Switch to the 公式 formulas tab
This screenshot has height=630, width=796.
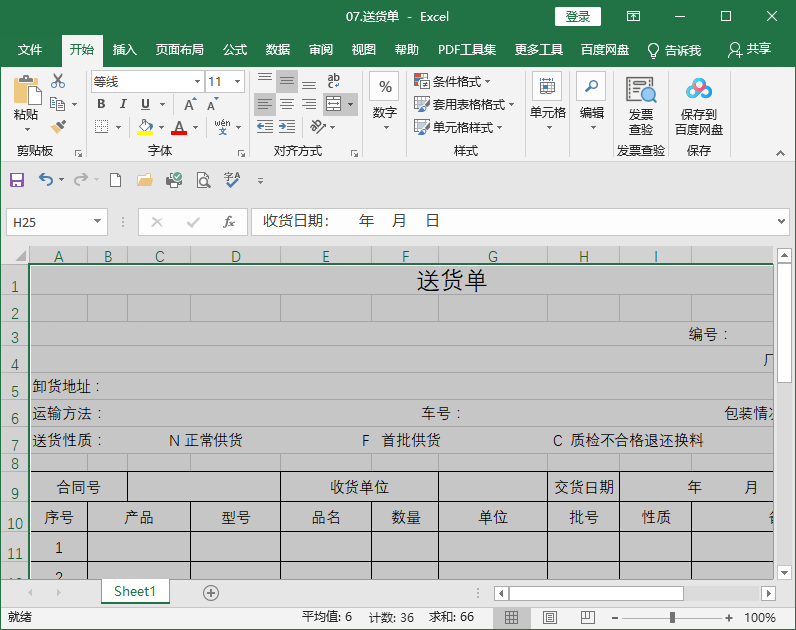(235, 50)
